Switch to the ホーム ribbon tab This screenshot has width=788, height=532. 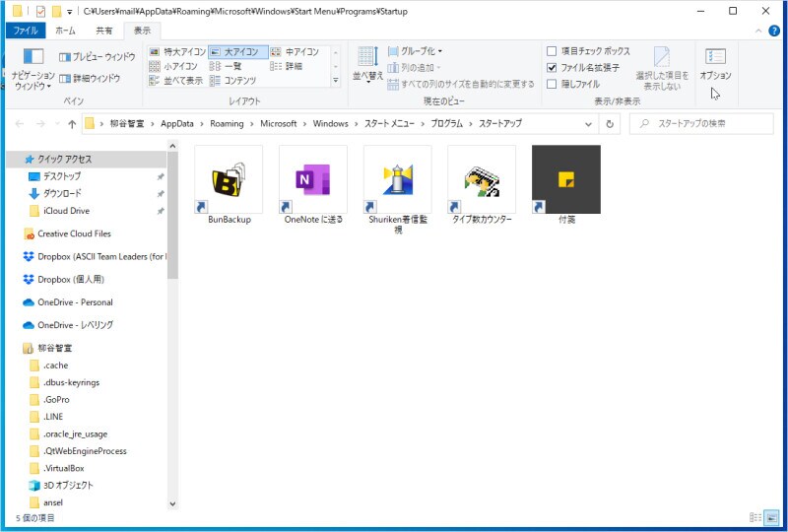64,31
